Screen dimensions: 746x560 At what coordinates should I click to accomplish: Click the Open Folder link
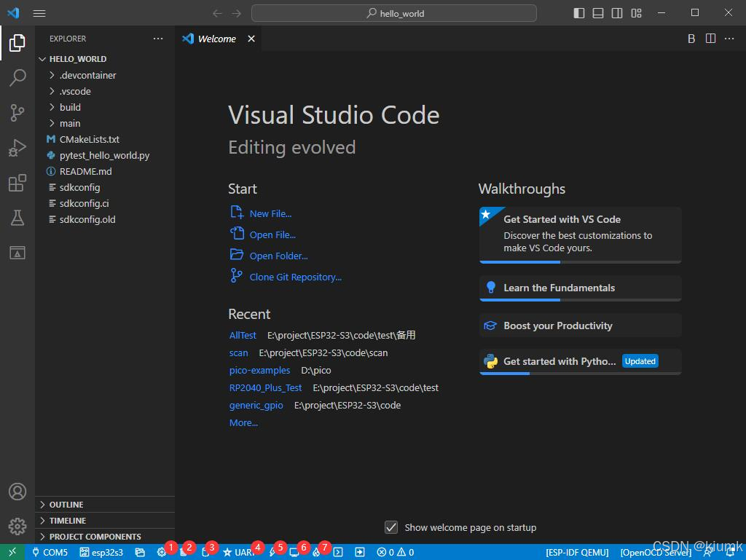(279, 256)
